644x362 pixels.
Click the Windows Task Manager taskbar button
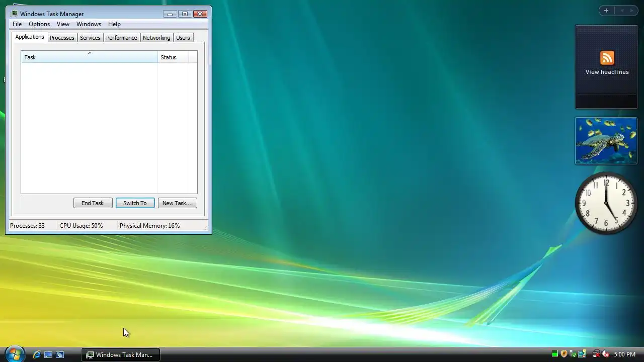pyautogui.click(x=121, y=354)
